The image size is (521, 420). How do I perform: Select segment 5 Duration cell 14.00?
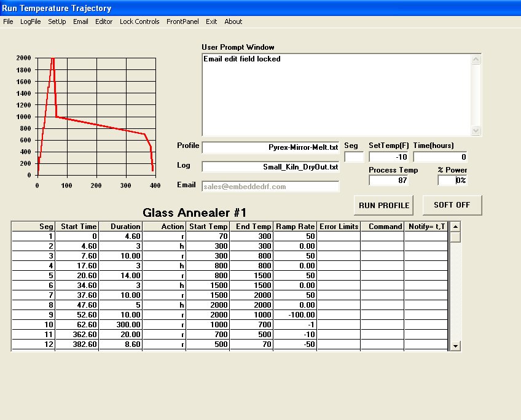pos(120,275)
